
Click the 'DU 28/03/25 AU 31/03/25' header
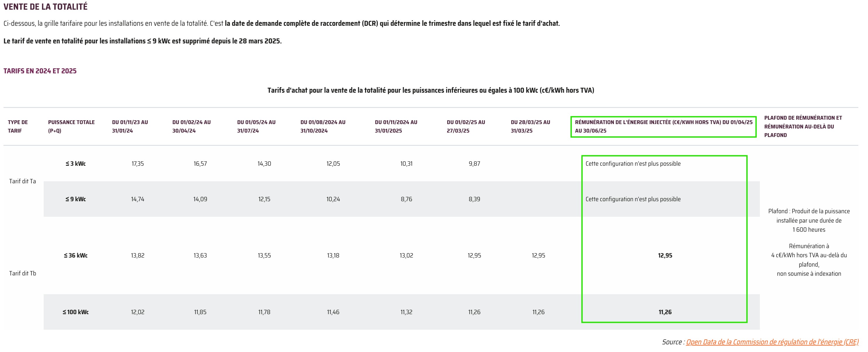tap(530, 126)
